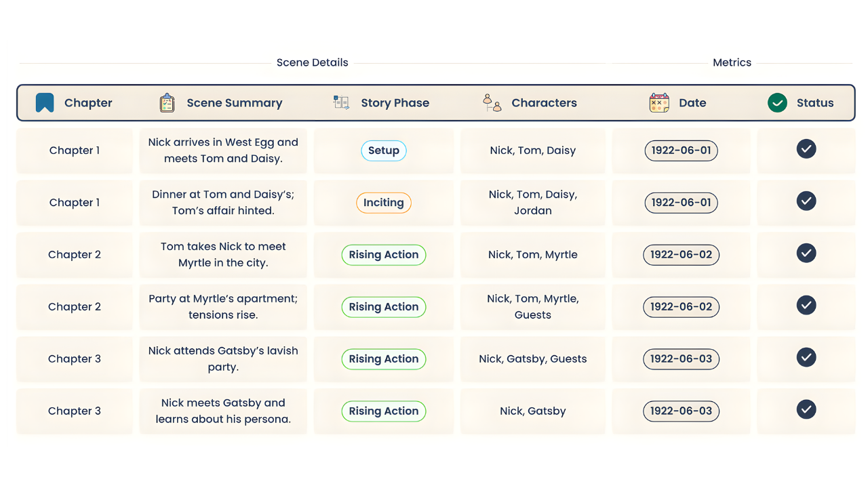
Task: Select the Nick, Tom, Myrtle characters cell
Action: pyautogui.click(x=532, y=255)
